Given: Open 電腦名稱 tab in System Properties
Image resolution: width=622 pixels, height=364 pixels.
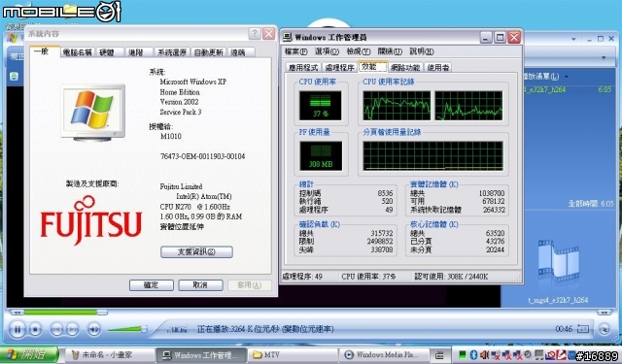Looking at the screenshot, I should click(78, 52).
